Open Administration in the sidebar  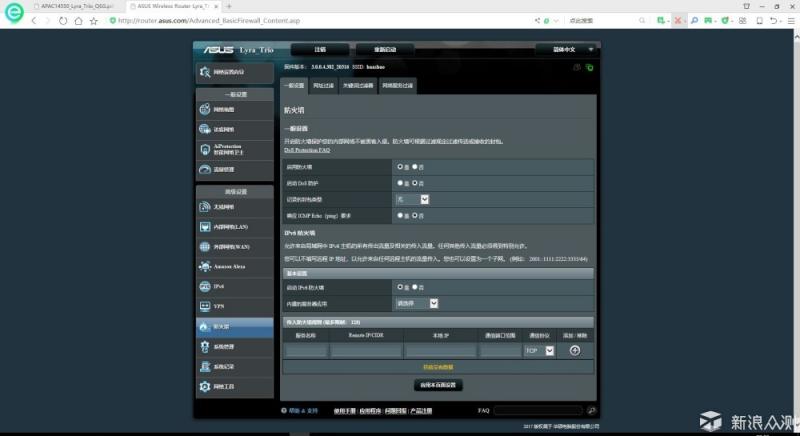tap(235, 346)
